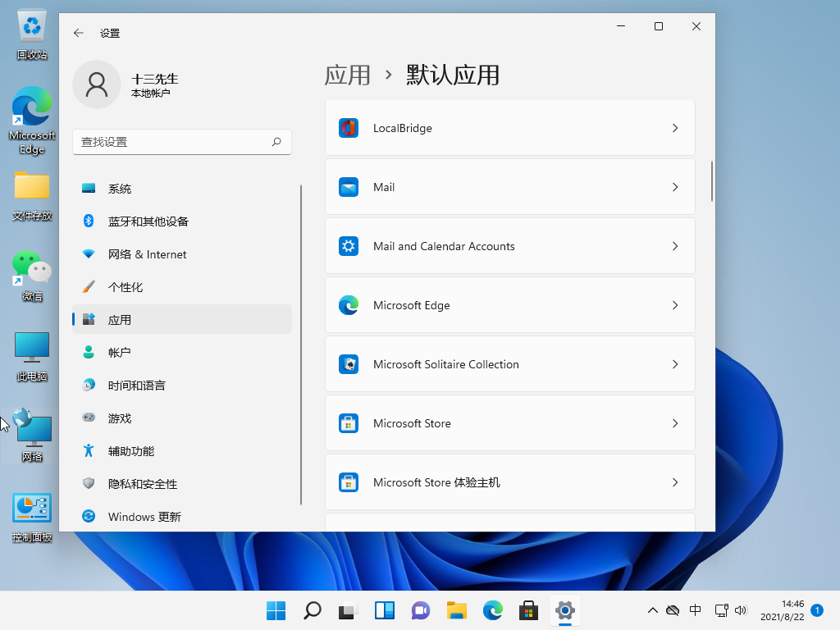Viewport: 840px width, 630px height.
Task: Open the 游戏 settings section
Action: click(x=120, y=418)
